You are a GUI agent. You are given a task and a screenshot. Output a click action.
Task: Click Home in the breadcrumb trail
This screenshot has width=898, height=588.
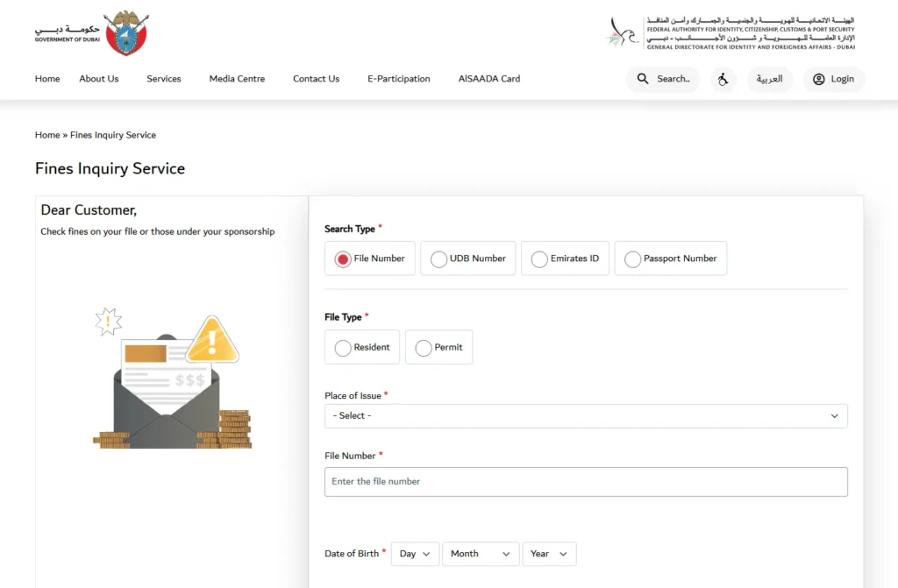46,135
